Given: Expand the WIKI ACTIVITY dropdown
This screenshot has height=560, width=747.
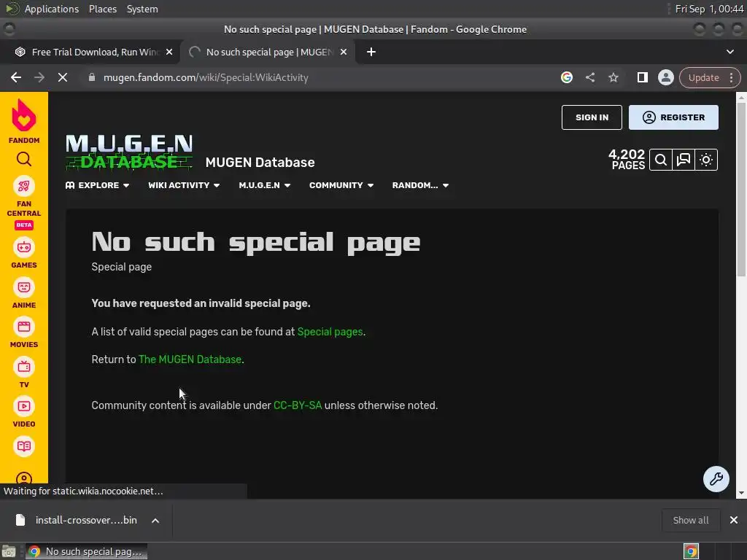Looking at the screenshot, I should (x=184, y=185).
